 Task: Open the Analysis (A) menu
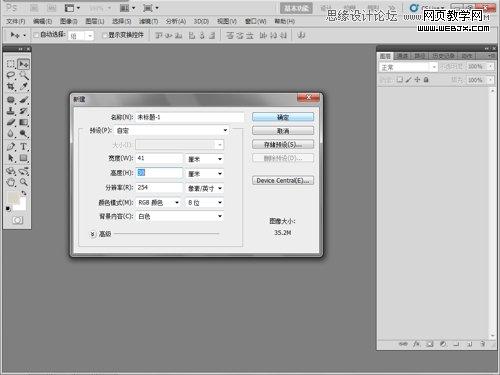(x=176, y=21)
